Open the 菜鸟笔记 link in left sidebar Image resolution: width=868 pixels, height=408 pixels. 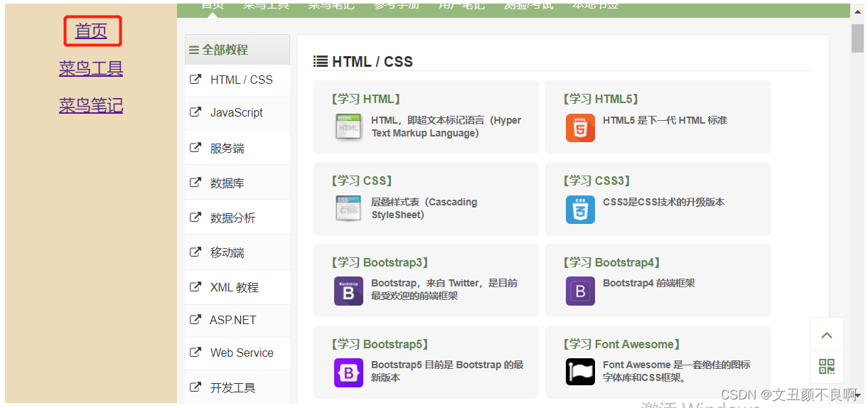coord(91,106)
